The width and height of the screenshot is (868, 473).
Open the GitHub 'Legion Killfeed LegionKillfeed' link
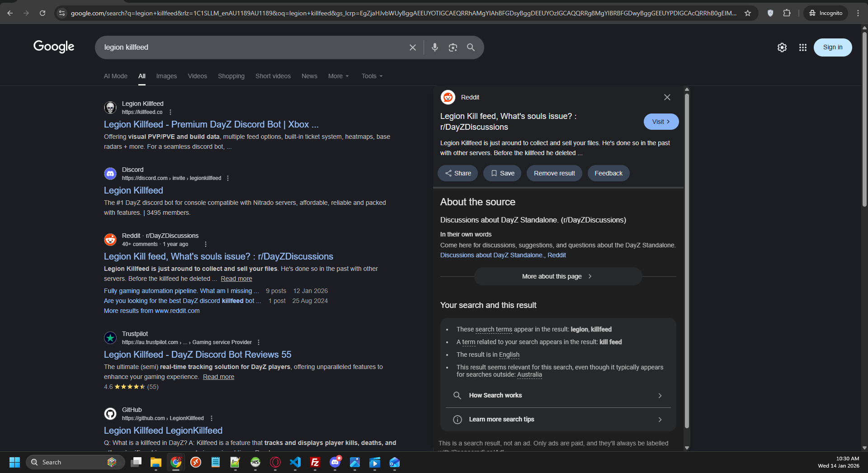click(x=163, y=430)
